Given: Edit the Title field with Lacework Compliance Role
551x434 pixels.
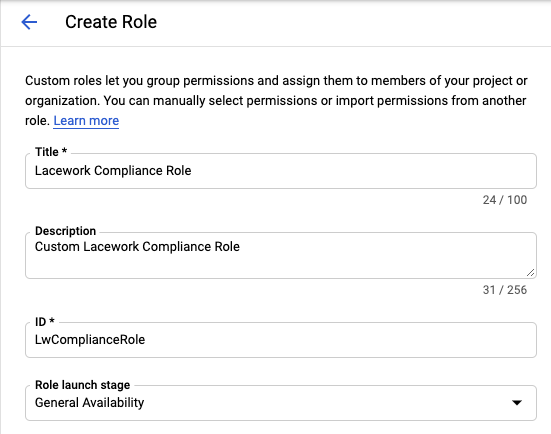Looking at the screenshot, I should (x=281, y=171).
